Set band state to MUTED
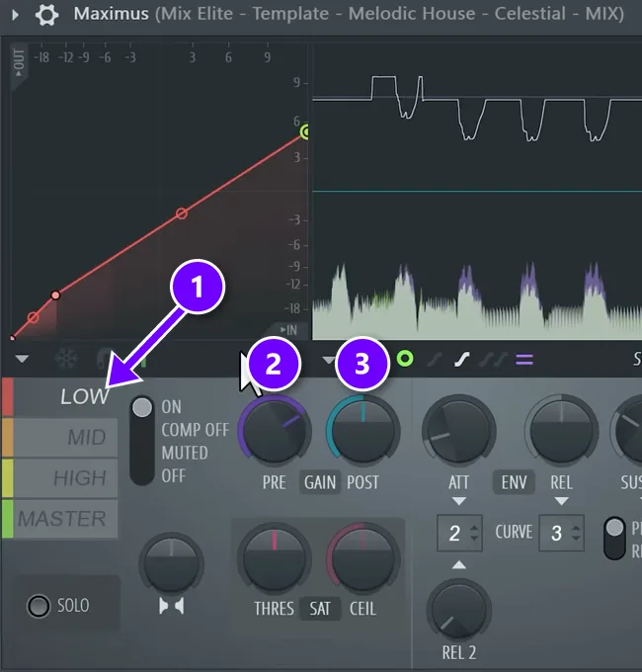This screenshot has height=672, width=642. pos(185,453)
